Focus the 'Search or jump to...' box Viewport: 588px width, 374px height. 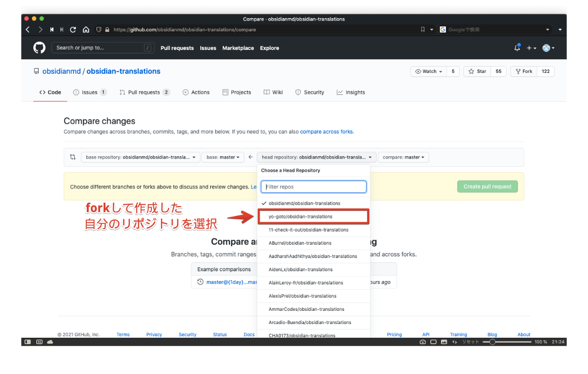(103, 47)
